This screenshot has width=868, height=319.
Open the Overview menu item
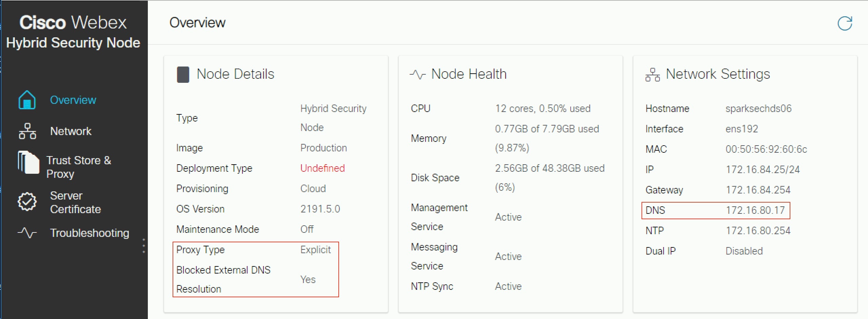tap(73, 100)
